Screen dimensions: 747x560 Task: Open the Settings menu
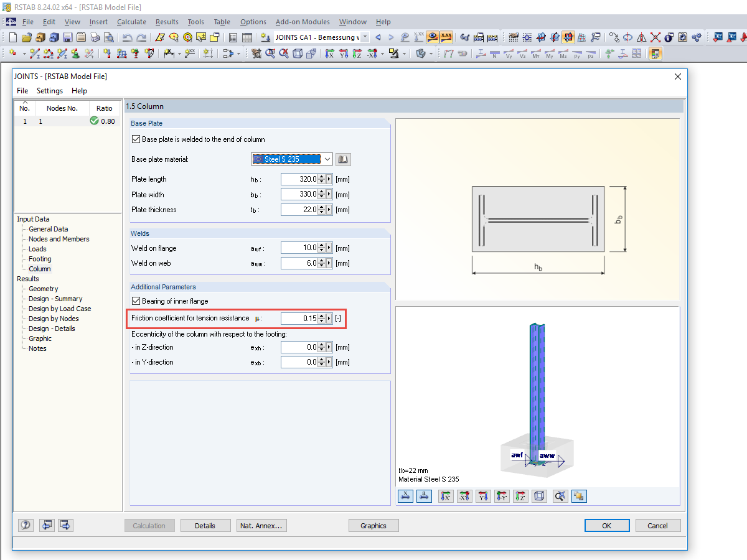pos(50,91)
